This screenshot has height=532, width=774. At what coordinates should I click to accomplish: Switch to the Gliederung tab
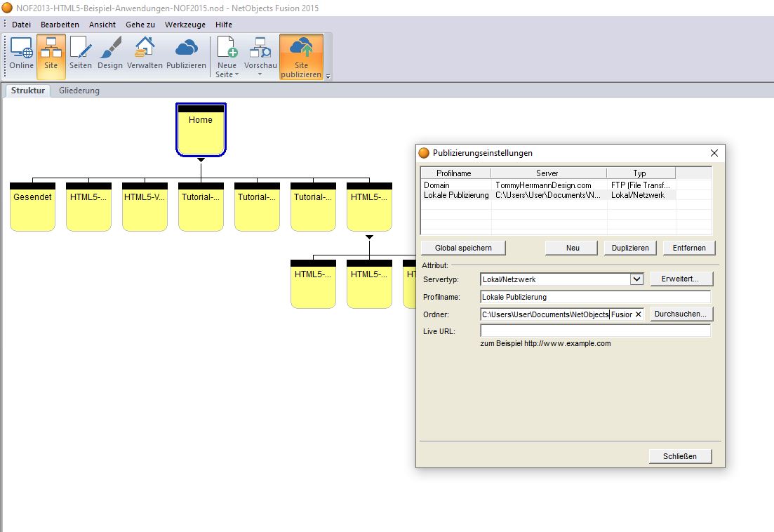click(79, 91)
